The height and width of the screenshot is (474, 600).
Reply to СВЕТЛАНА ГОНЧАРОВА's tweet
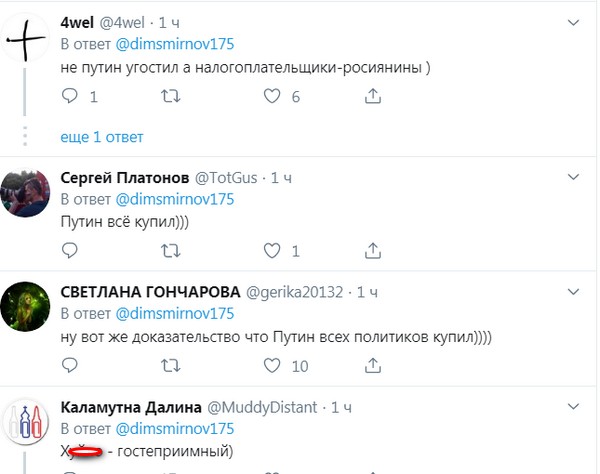pos(70,366)
